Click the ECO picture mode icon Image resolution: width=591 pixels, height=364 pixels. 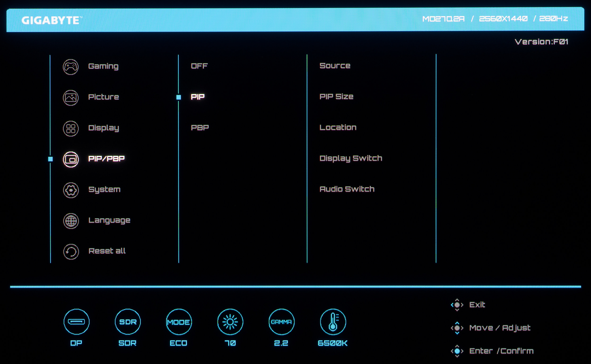coord(179,322)
